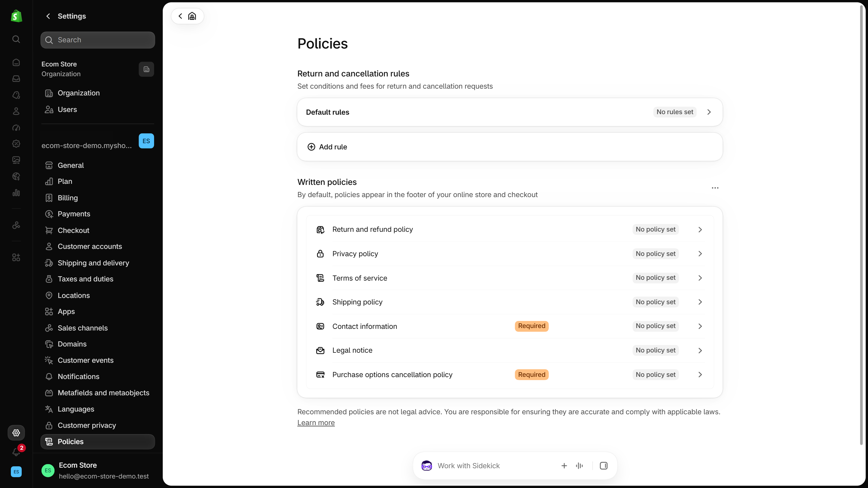Open the notifications bell with badge
The image size is (868, 488).
(x=16, y=452)
